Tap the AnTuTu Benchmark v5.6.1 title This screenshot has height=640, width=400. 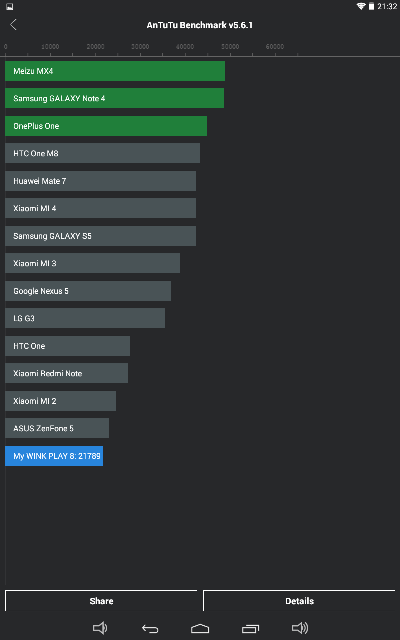(200, 25)
